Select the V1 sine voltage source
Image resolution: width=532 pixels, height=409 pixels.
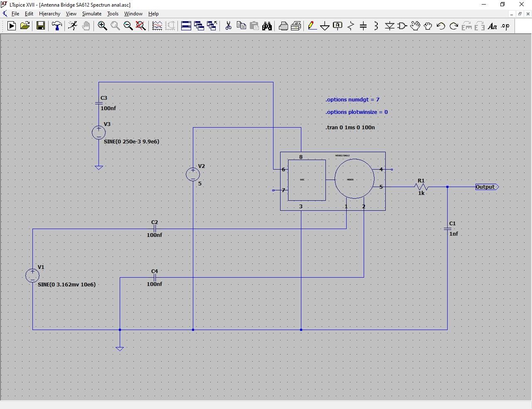pyautogui.click(x=32, y=275)
